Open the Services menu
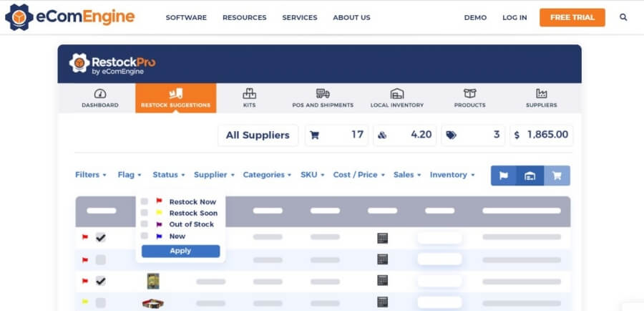This screenshot has height=311, width=644. click(300, 18)
